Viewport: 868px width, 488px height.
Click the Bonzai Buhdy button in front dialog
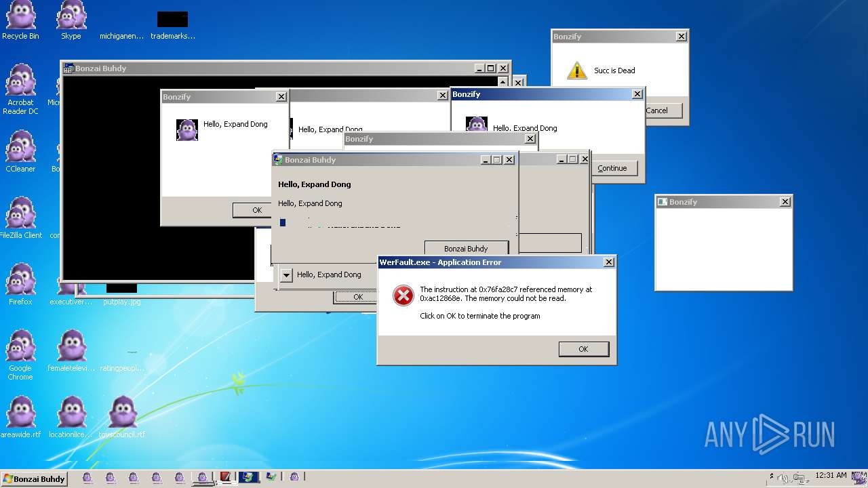point(466,249)
